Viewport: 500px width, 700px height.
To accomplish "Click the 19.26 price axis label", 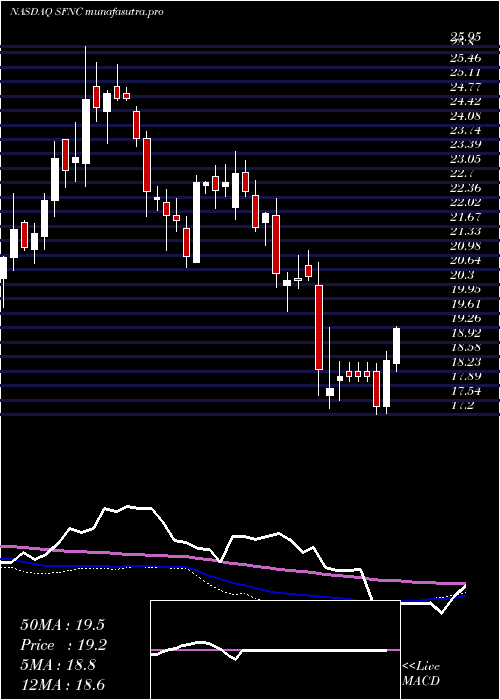I will click(x=466, y=318).
